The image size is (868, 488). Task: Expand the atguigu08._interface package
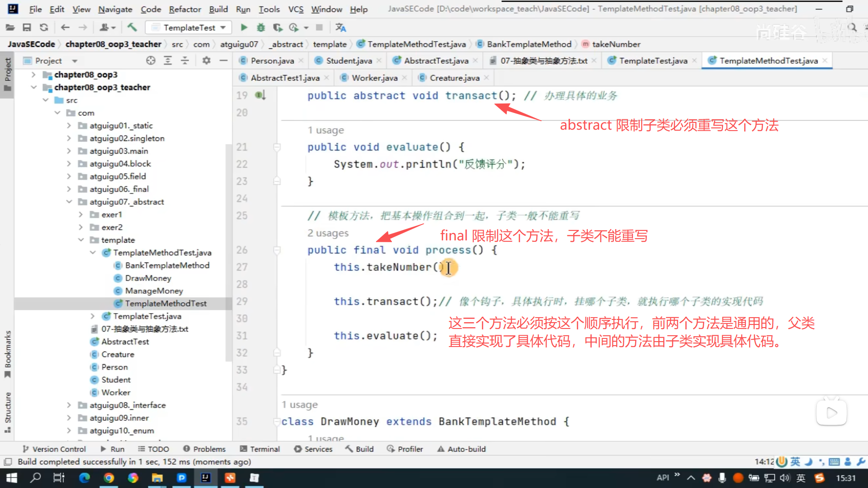coord(69,405)
